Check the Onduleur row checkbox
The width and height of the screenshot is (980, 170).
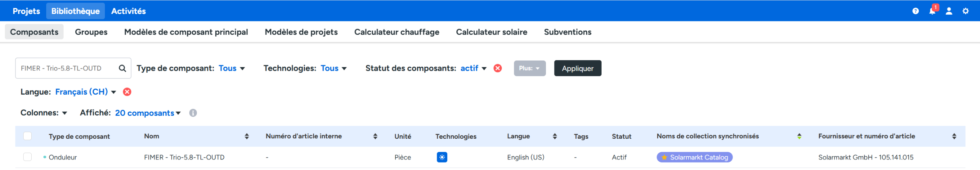pyautogui.click(x=27, y=157)
